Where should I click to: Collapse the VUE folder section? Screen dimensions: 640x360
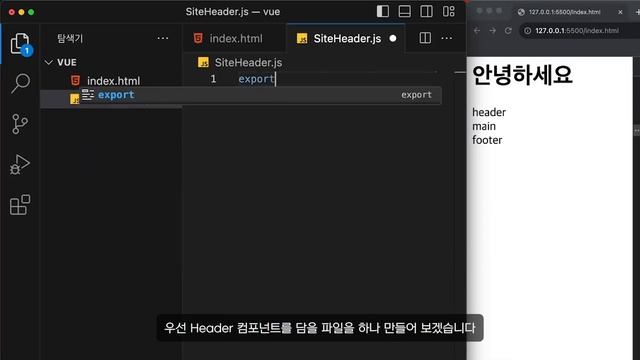point(61,62)
